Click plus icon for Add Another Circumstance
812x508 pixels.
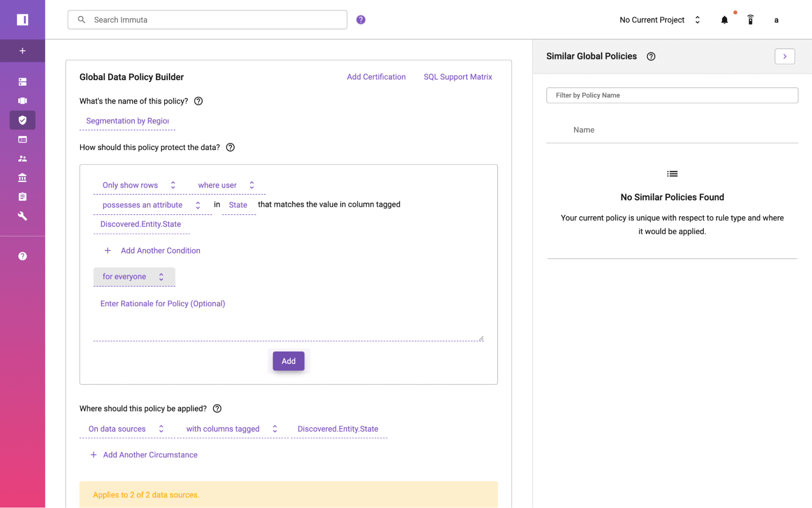tap(93, 455)
